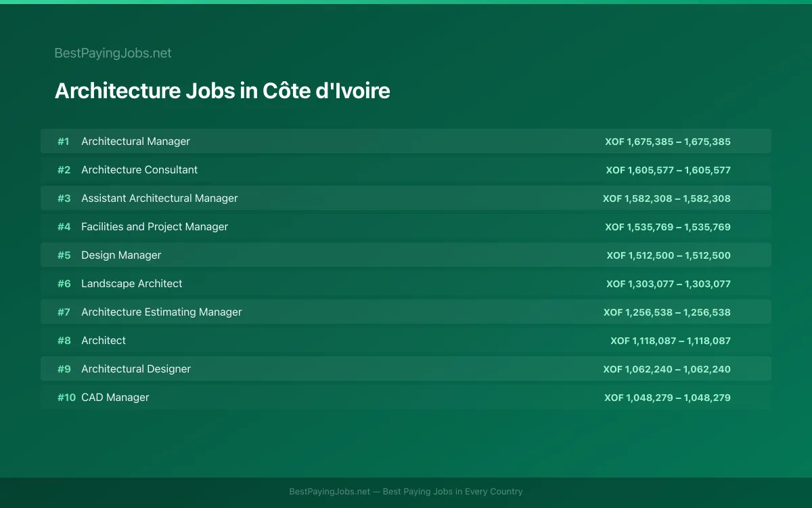The height and width of the screenshot is (508, 812).
Task: Select the Architectural Designer job title
Action: [136, 369]
